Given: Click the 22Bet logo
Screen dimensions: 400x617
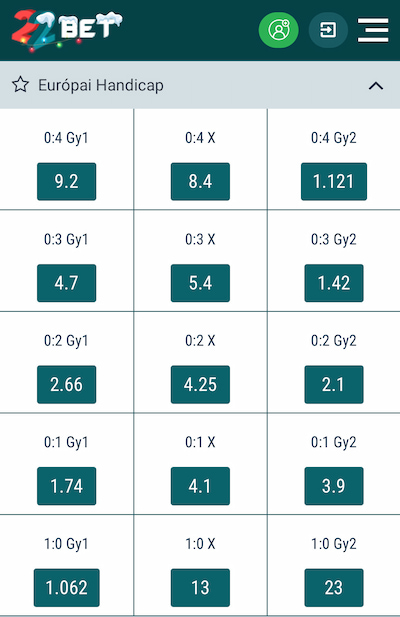Looking at the screenshot, I should pyautogui.click(x=67, y=31).
